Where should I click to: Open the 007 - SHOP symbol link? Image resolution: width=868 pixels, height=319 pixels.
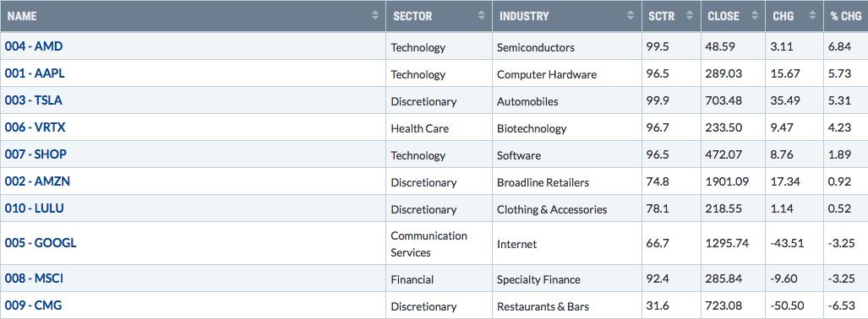(x=36, y=154)
